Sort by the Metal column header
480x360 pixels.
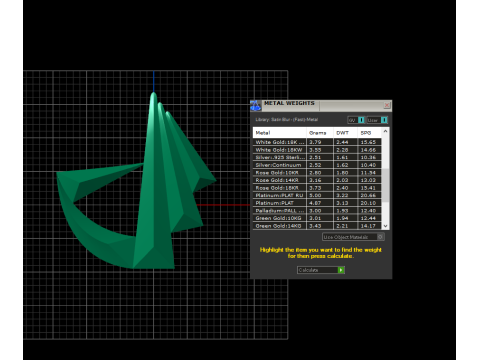click(x=280, y=133)
